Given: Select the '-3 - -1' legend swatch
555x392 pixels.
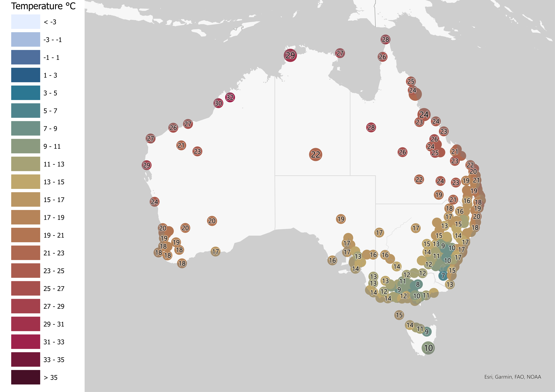Looking at the screenshot, I should [26, 39].
